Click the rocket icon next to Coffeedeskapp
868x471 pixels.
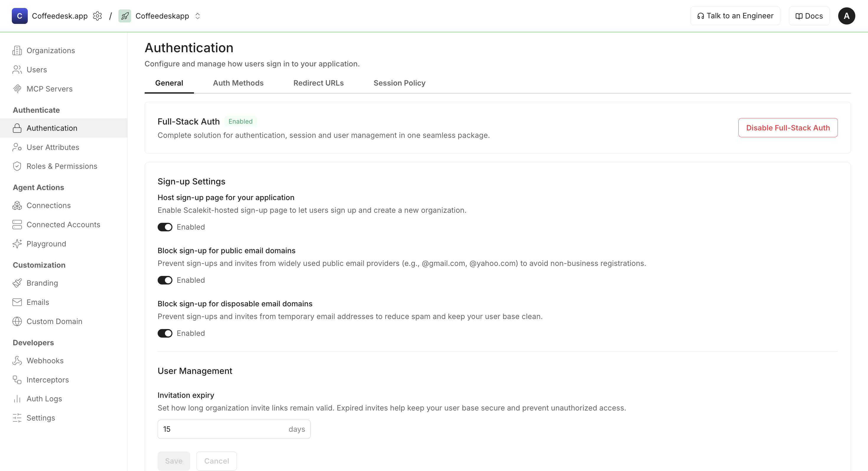(x=125, y=16)
